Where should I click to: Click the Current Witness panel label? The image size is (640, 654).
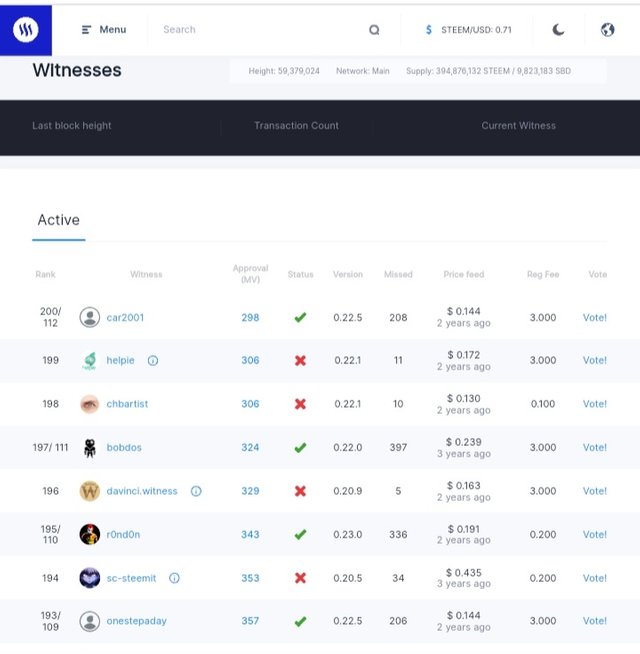click(x=519, y=126)
